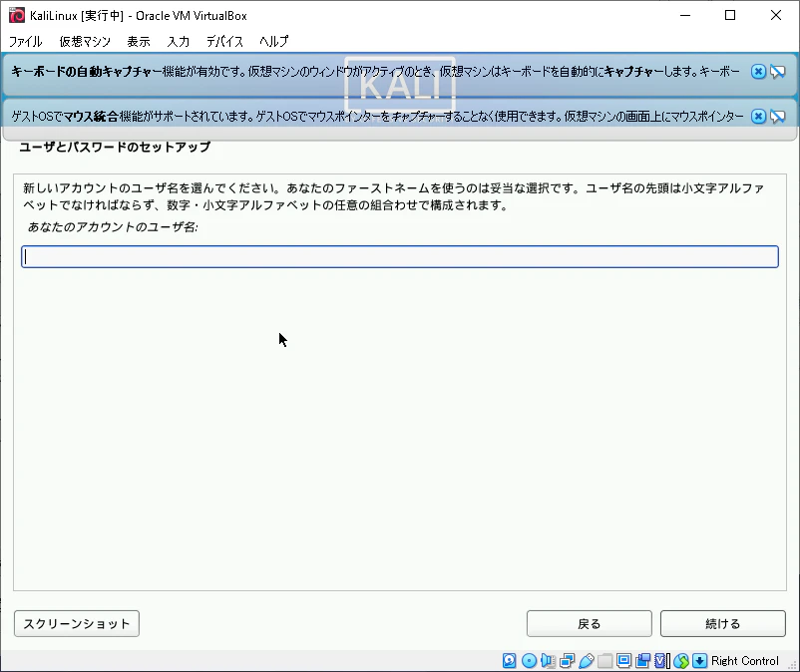
Task: Click the optical drive status icon
Action: coord(529,661)
